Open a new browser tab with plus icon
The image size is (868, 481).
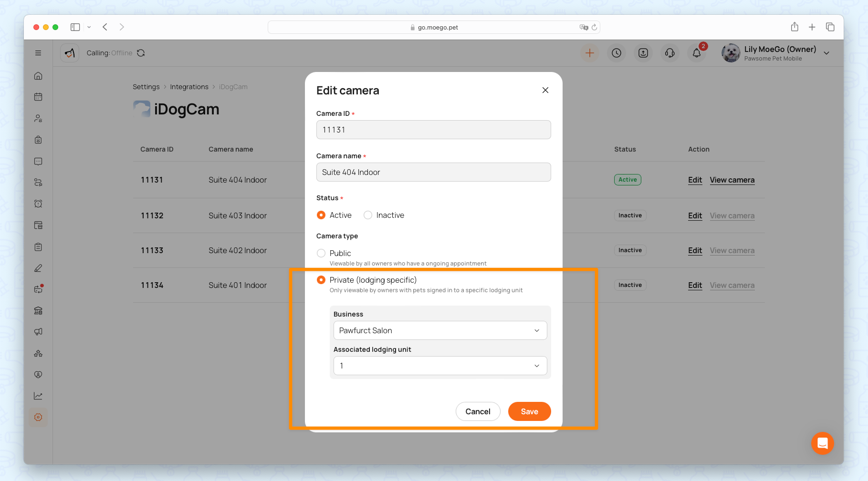[812, 27]
